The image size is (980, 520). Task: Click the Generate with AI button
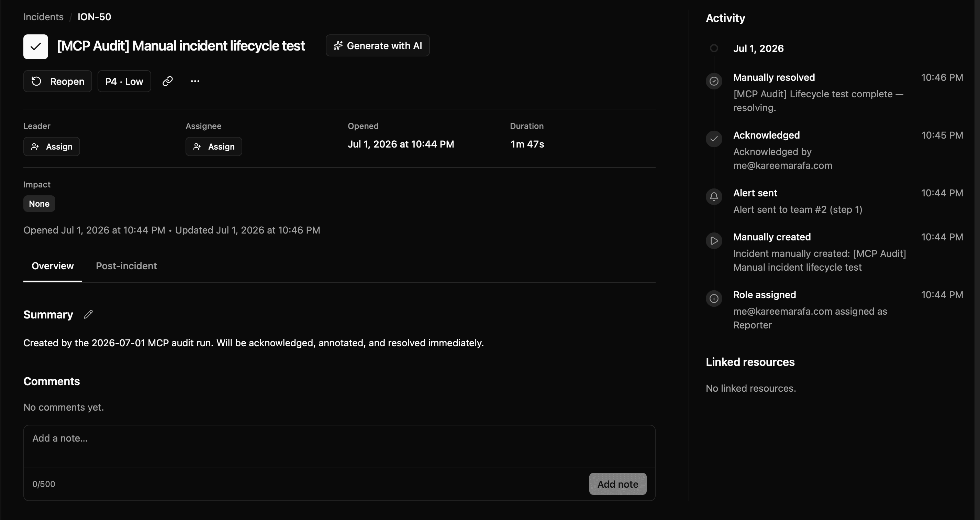[x=377, y=46]
